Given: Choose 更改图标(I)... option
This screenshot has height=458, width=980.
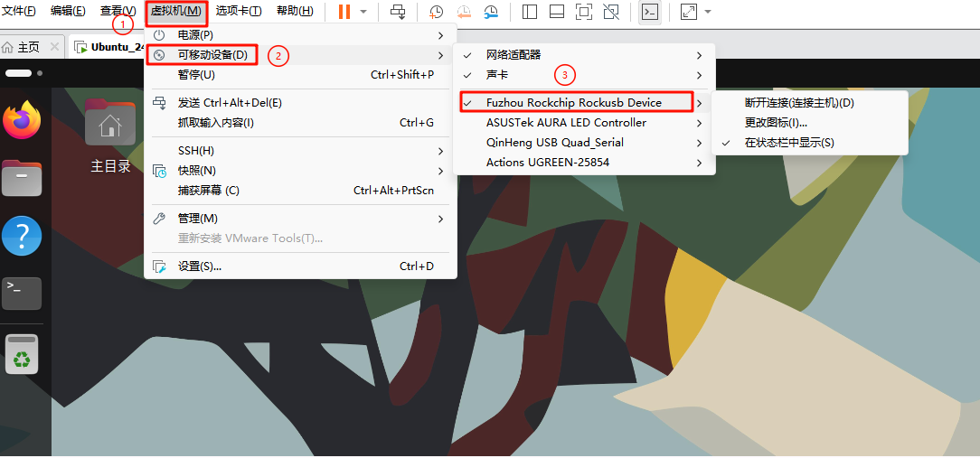Looking at the screenshot, I should (x=776, y=123).
